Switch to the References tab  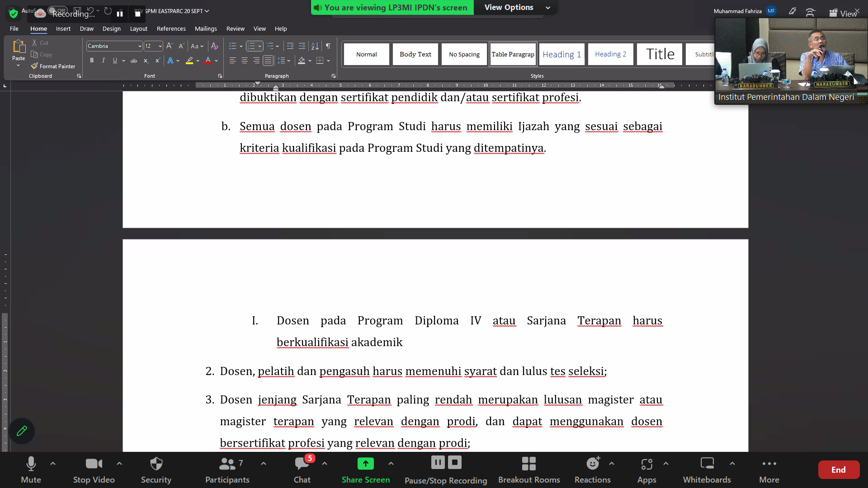click(171, 28)
